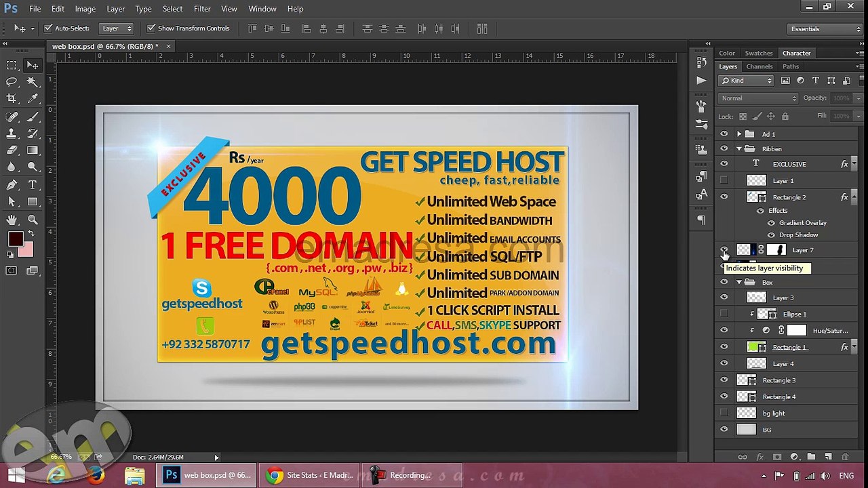868x488 pixels.
Task: Toggle Quick Mask mode
Action: 12,270
